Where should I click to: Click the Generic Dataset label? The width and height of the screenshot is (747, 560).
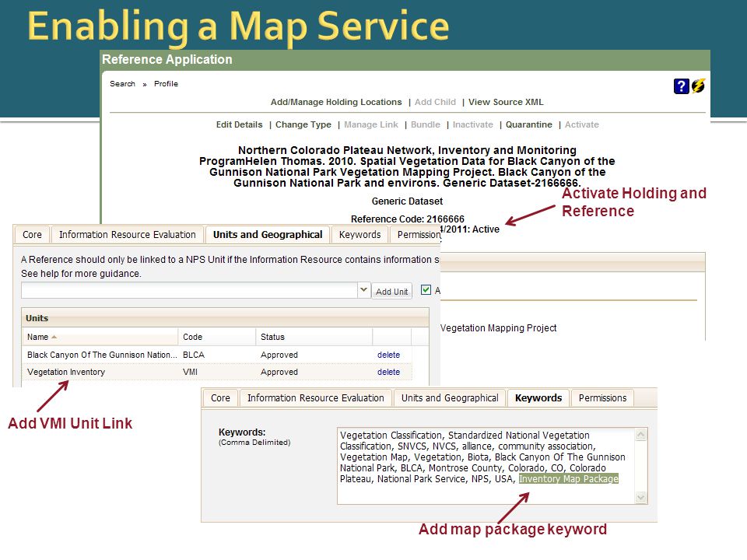407,201
